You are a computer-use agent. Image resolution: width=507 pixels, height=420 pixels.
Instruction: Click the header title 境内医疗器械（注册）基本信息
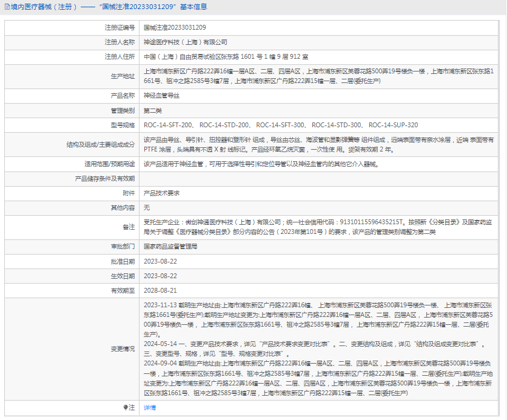pos(109,7)
